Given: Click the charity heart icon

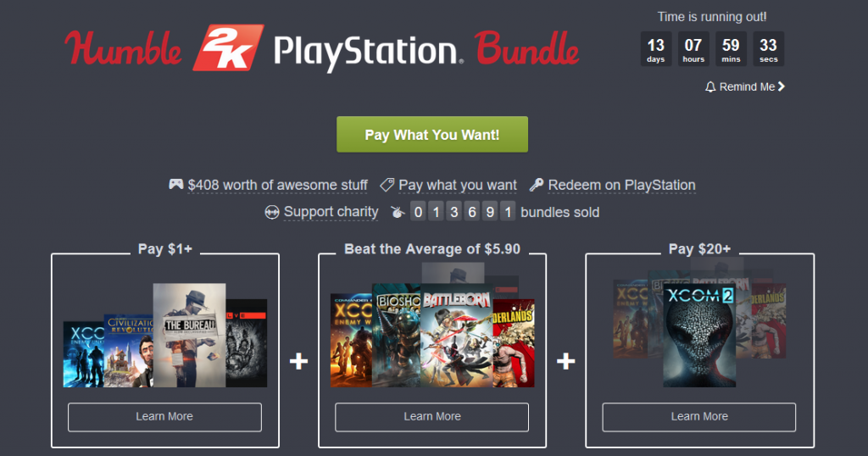Looking at the screenshot, I should [x=272, y=212].
